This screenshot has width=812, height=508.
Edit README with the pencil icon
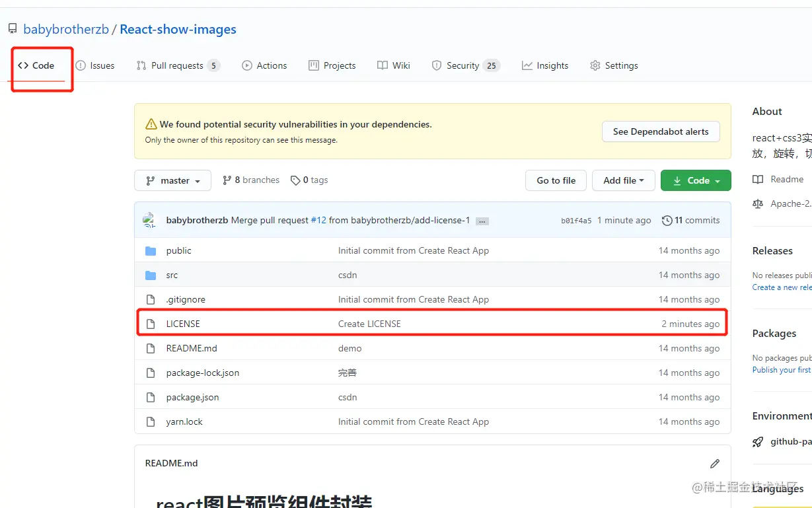coord(714,464)
